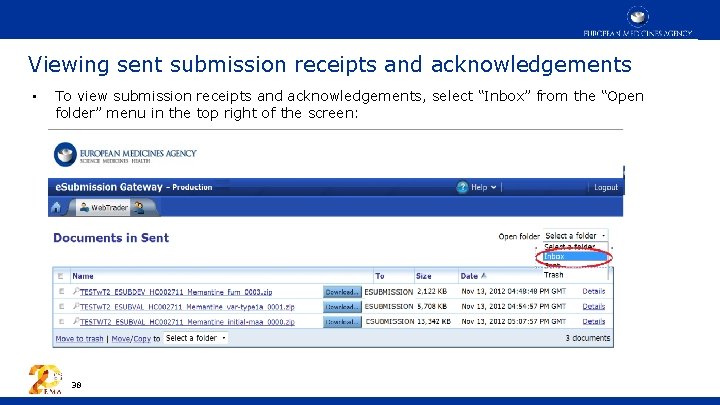Click magnifier icon beside Memantine_initial-maa_0000.zip
Image resolution: width=720 pixels, height=405 pixels.
pos(76,321)
